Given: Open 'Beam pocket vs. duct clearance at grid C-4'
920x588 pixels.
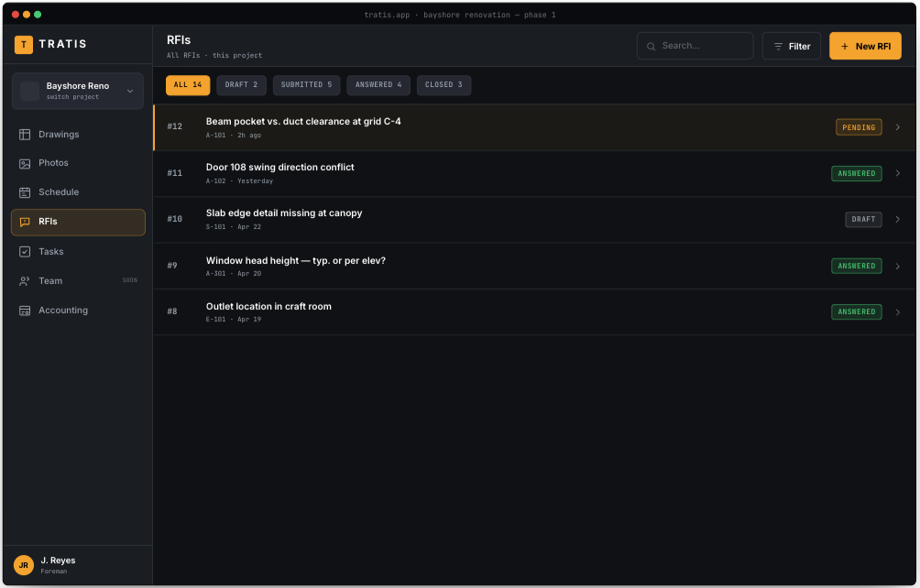Looking at the screenshot, I should [x=303, y=121].
